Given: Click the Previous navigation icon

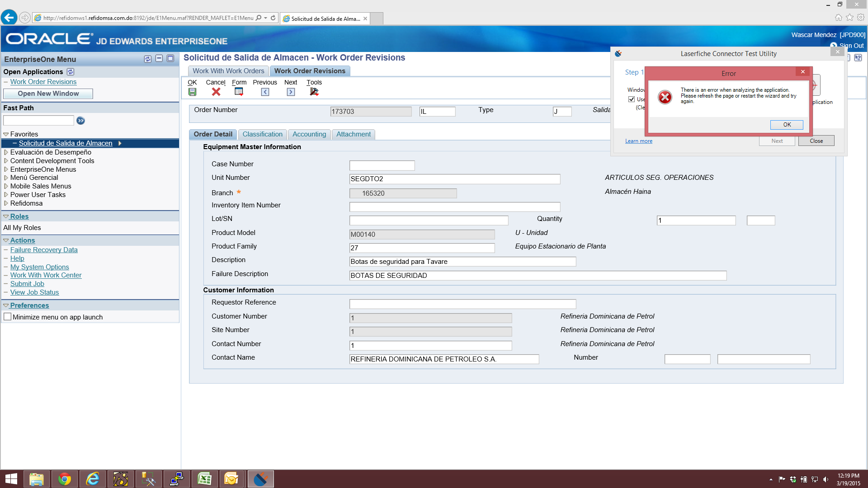Looking at the screenshot, I should 265,92.
